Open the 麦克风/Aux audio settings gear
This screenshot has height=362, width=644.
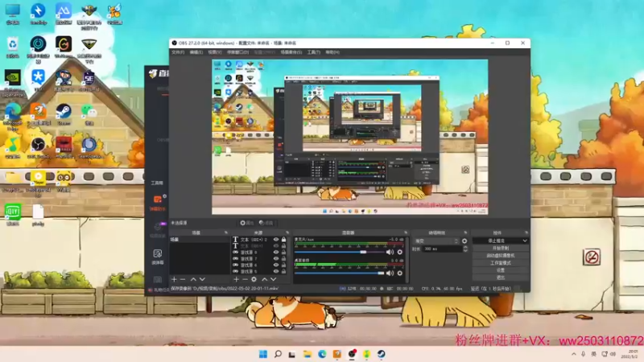point(399,252)
